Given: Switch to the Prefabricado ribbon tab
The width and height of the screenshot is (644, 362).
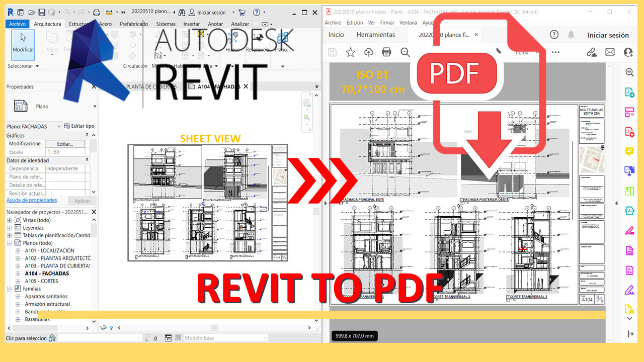Looking at the screenshot, I should tap(134, 24).
